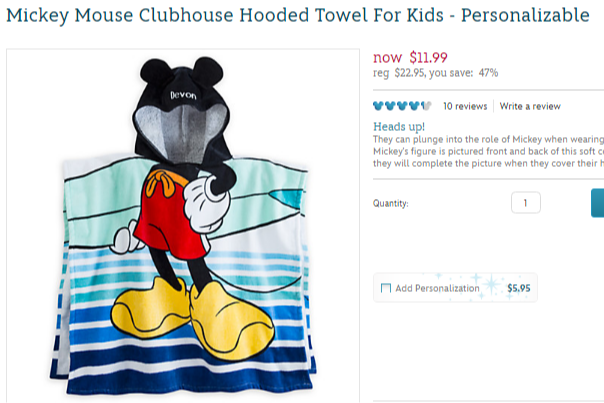
Task: Open the 10 reviews link
Action: (x=465, y=106)
